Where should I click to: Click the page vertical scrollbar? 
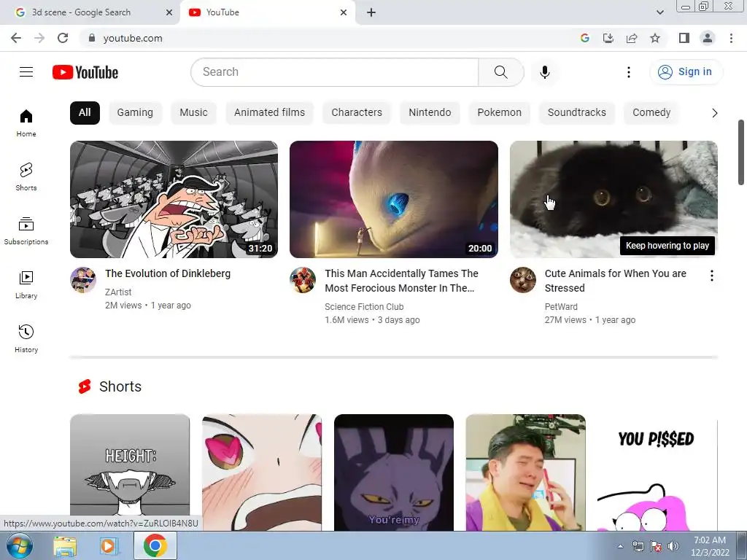pyautogui.click(x=741, y=152)
